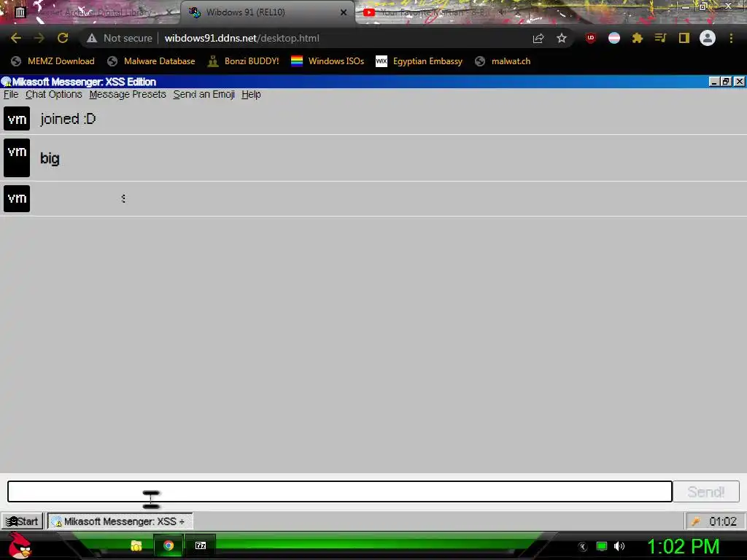Reload the Wibdows 91 page
This screenshot has width=747, height=560.
(x=63, y=38)
